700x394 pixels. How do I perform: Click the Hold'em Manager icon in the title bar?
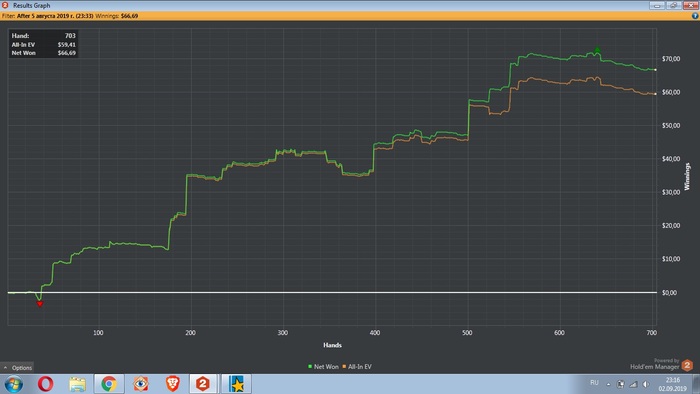(5, 5)
